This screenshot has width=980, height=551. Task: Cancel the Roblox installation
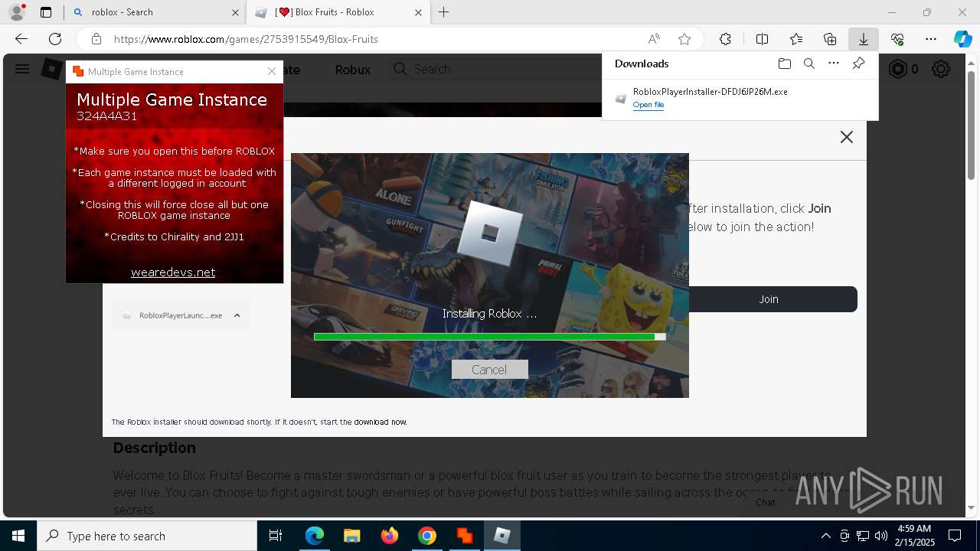click(489, 370)
